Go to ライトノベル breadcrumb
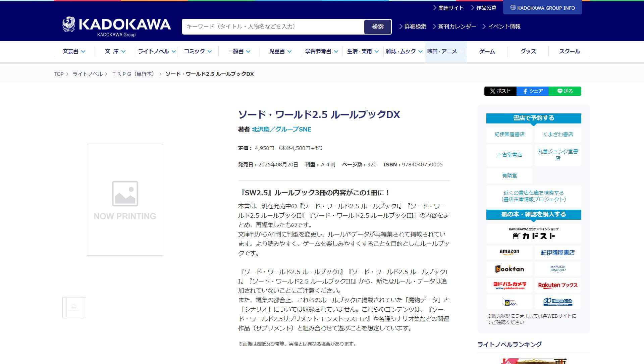644x364 pixels. coord(88,74)
